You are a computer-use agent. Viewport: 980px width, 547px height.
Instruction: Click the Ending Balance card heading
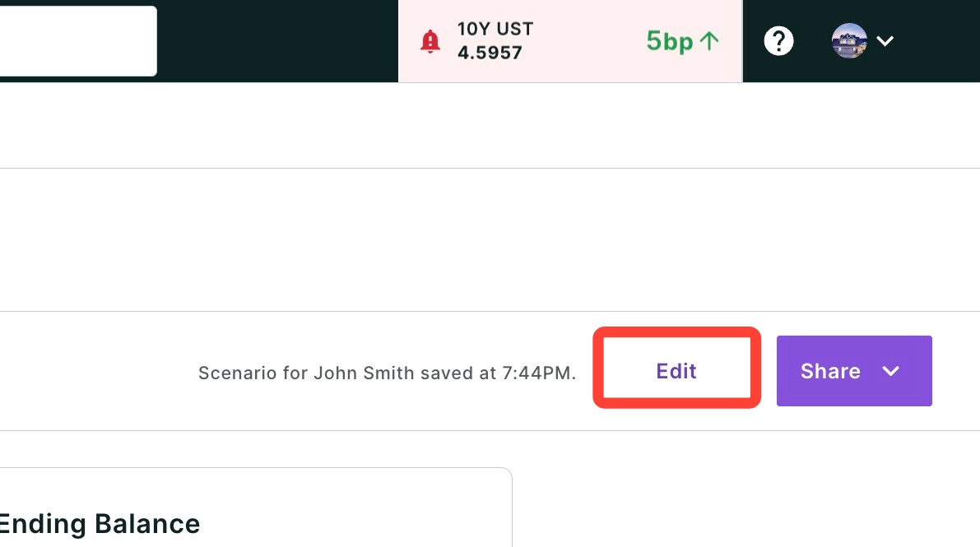100,524
